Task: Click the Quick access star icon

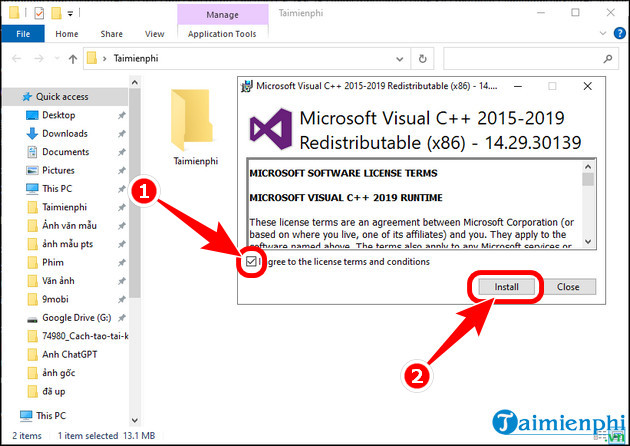Action: [x=27, y=97]
